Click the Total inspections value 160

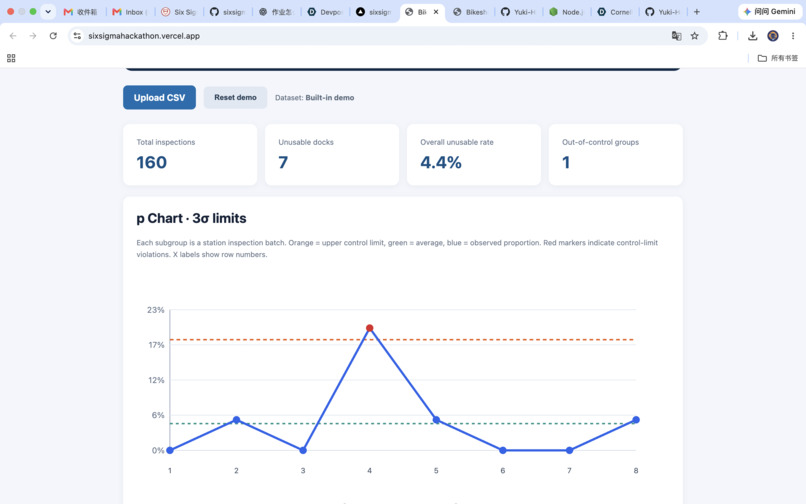tap(152, 163)
